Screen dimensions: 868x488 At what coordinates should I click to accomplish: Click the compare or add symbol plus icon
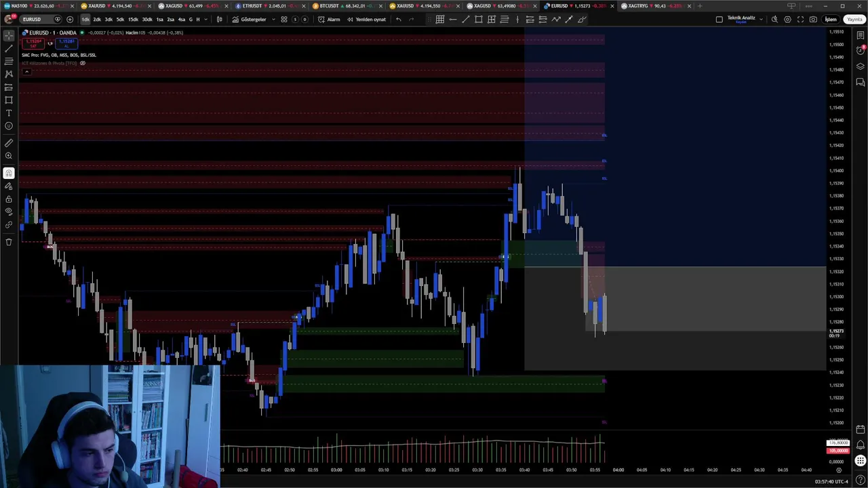tap(70, 19)
